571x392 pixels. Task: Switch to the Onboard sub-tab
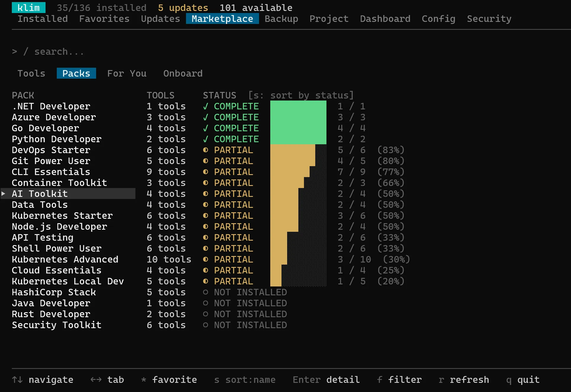coord(183,73)
